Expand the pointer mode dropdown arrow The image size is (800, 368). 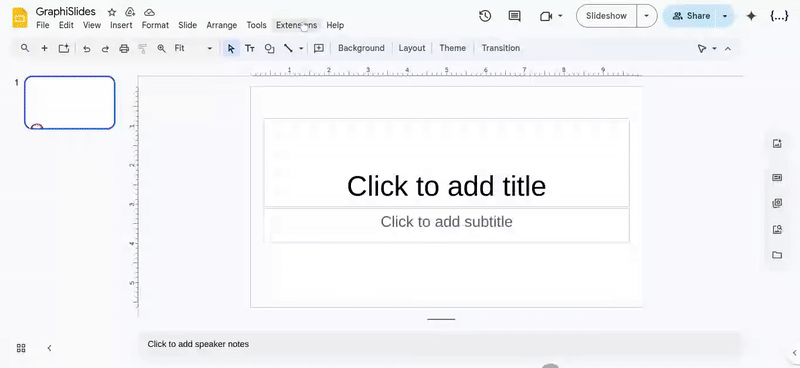tap(714, 48)
